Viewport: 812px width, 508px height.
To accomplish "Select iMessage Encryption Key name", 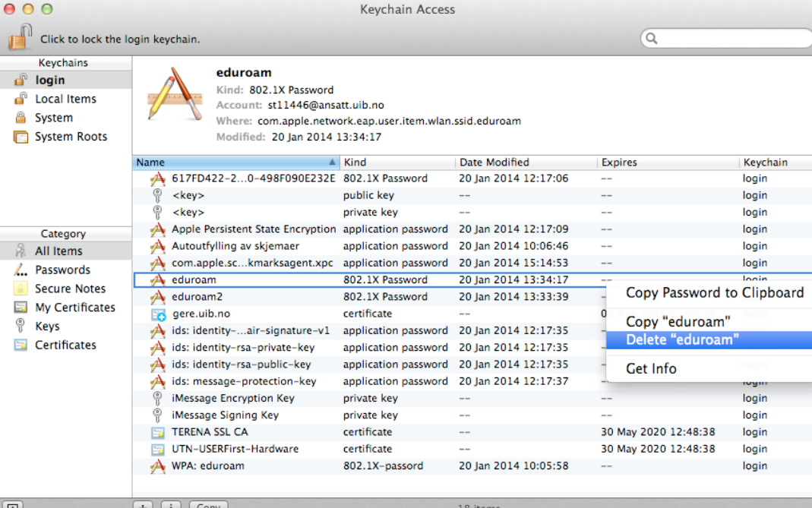I will point(233,398).
